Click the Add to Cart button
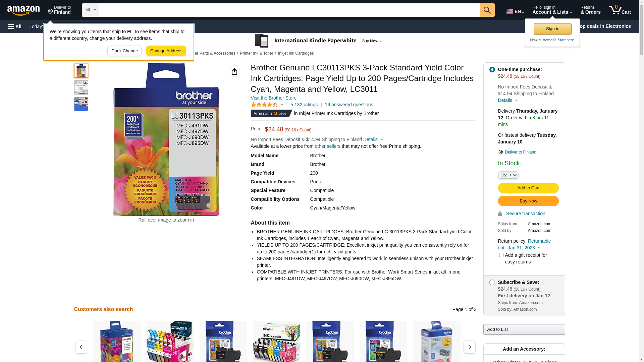Viewport: 644px width, 362px height. (528, 188)
